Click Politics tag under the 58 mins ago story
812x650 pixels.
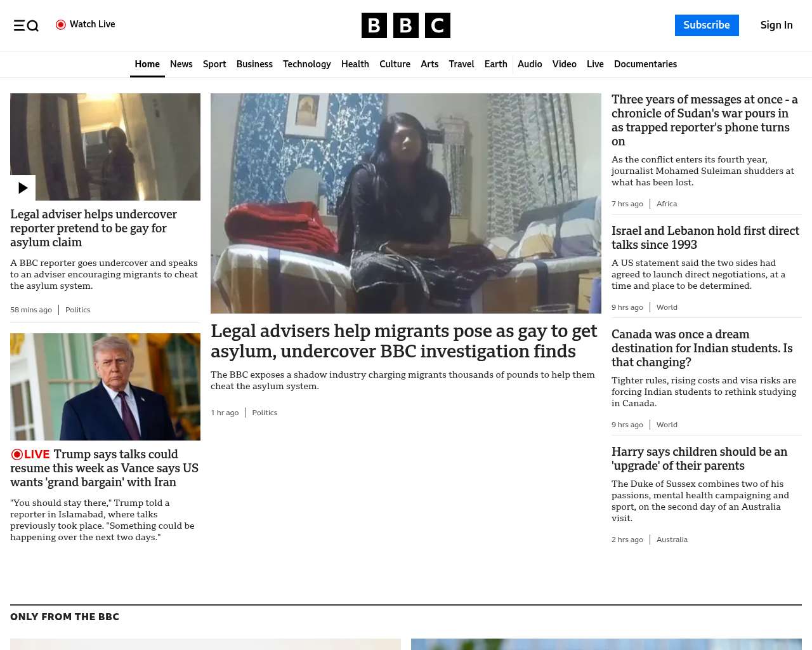[78, 310]
